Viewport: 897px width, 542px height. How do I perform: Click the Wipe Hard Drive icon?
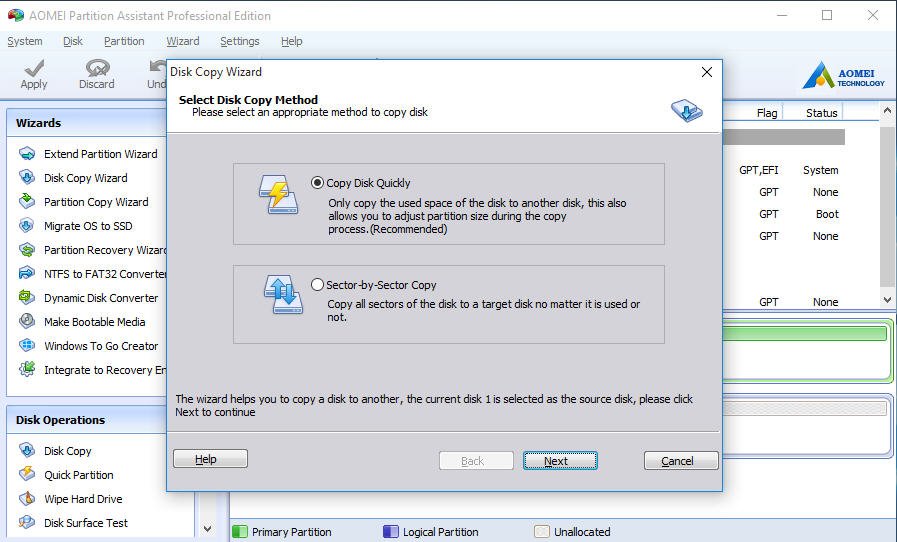(27, 499)
